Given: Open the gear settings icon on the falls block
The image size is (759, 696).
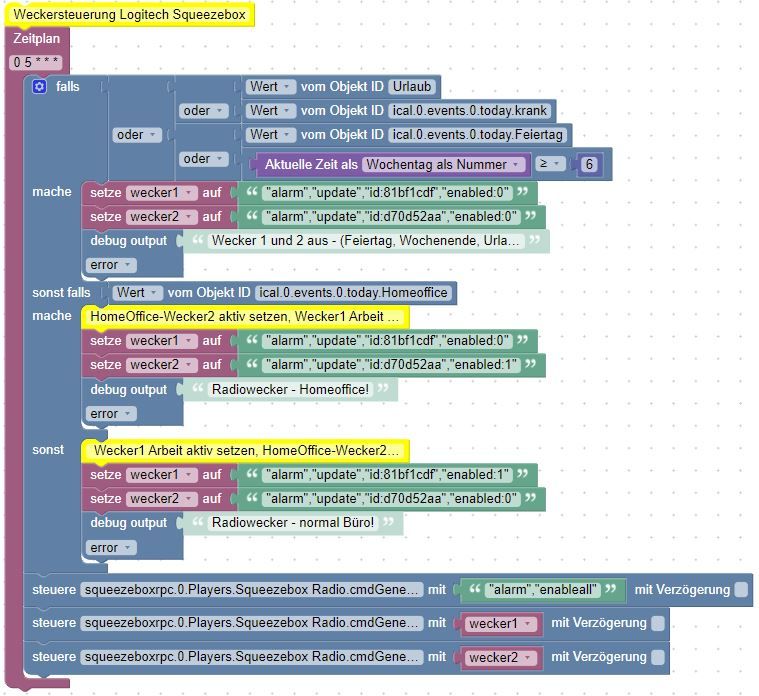Looking at the screenshot, I should pos(39,87).
